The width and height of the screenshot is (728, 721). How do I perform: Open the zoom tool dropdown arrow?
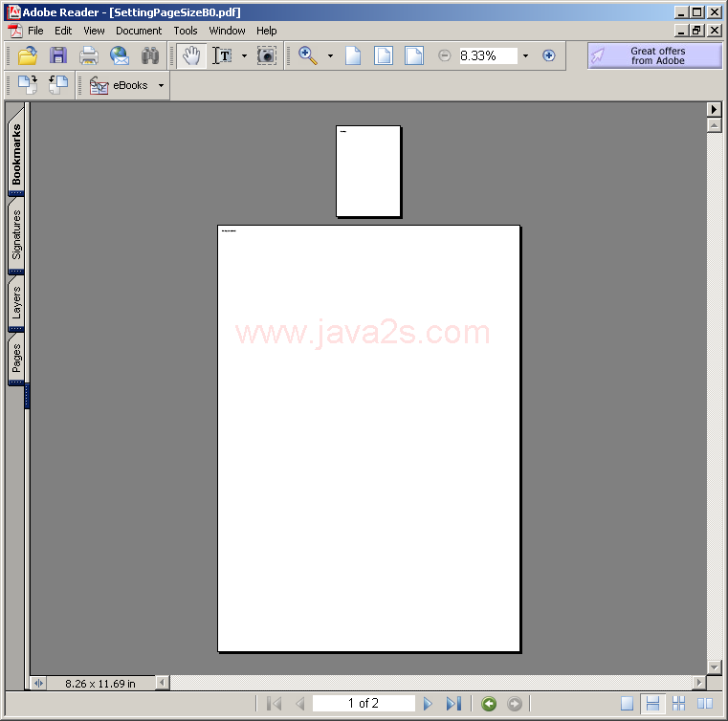(330, 55)
